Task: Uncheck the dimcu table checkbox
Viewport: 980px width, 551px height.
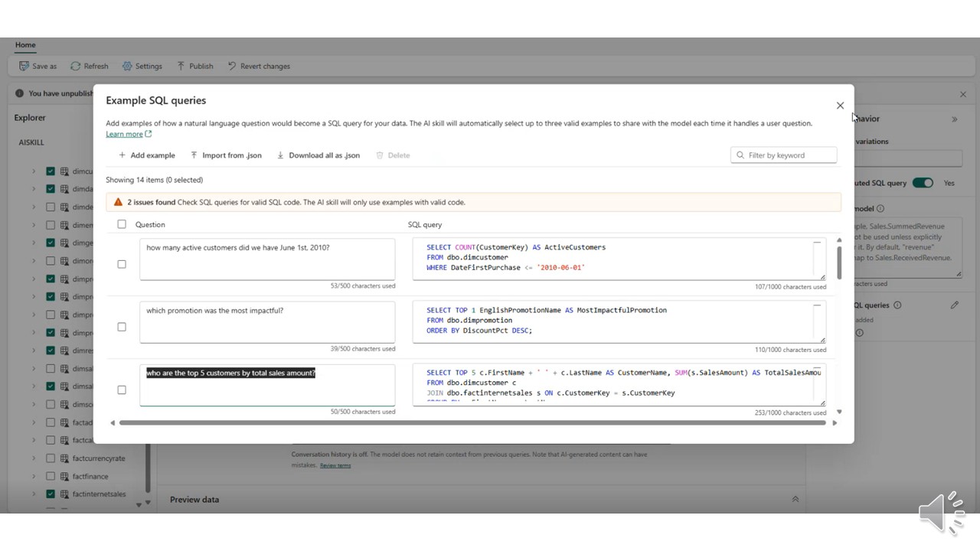Action: (x=51, y=171)
